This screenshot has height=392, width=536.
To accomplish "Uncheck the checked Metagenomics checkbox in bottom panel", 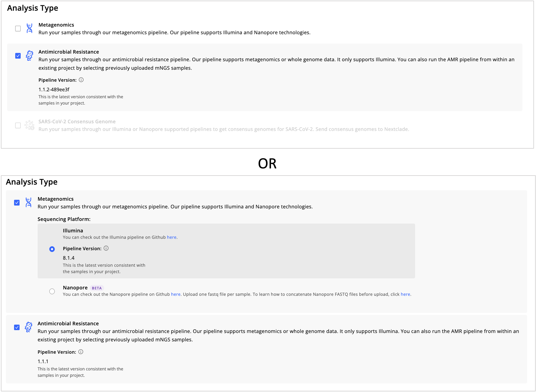I will (17, 203).
